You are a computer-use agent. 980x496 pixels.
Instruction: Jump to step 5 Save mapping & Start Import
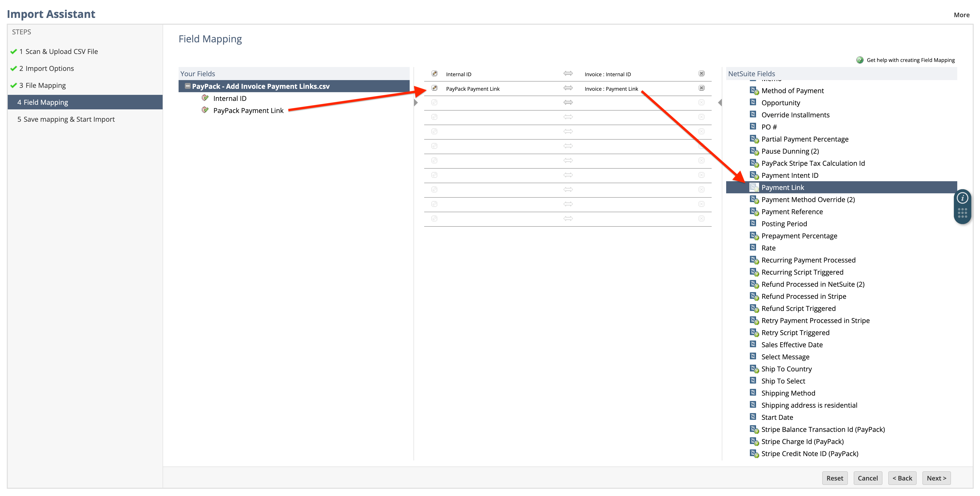pyautogui.click(x=69, y=119)
